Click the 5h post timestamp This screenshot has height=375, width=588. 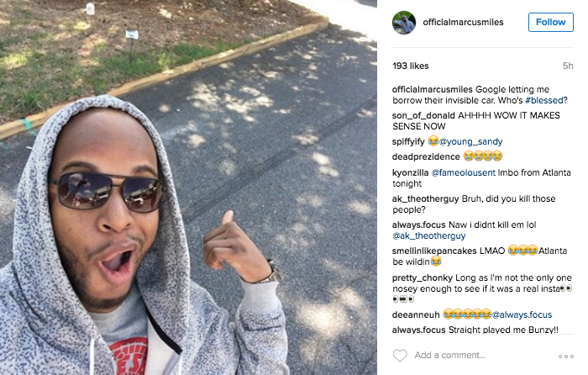(x=568, y=66)
